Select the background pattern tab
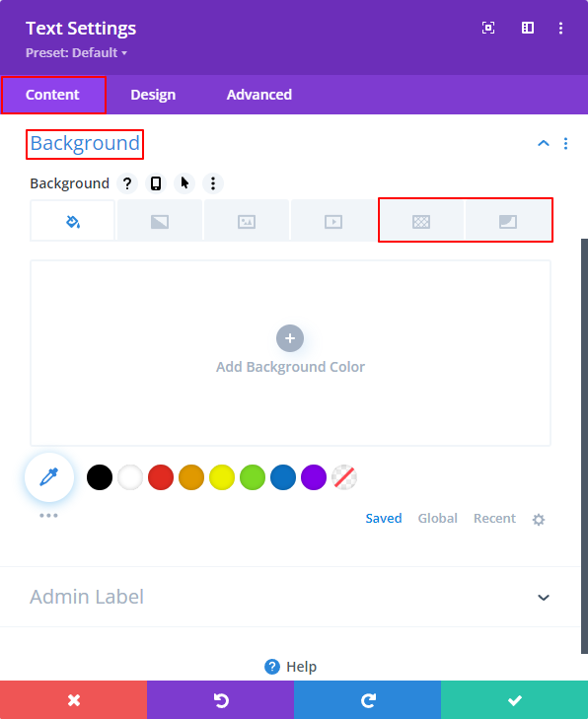Viewport: 588px width, 719px height. [x=421, y=221]
